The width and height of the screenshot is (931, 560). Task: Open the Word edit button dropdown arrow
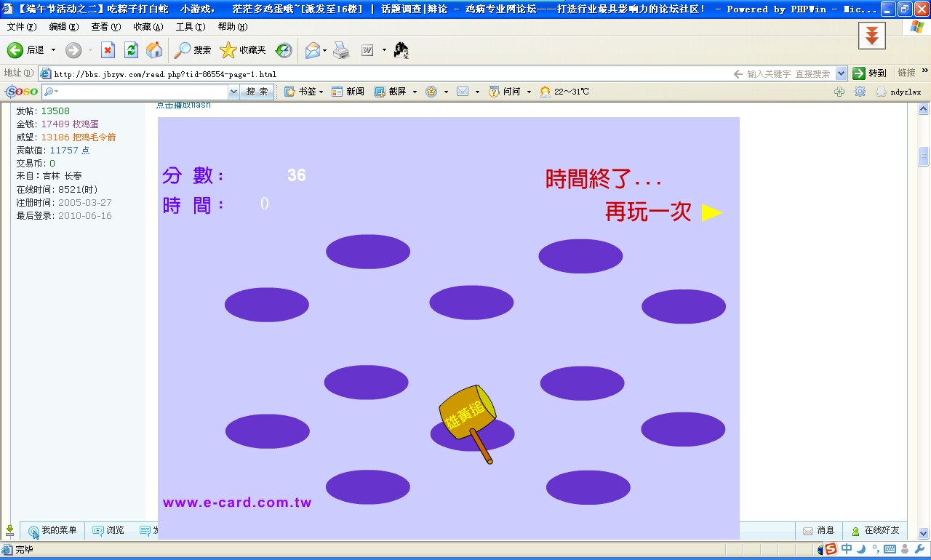pos(384,50)
